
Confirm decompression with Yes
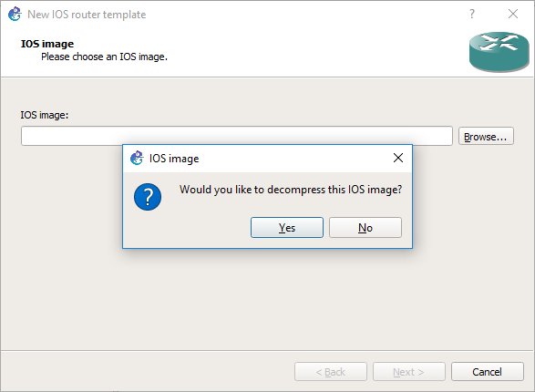coord(286,228)
